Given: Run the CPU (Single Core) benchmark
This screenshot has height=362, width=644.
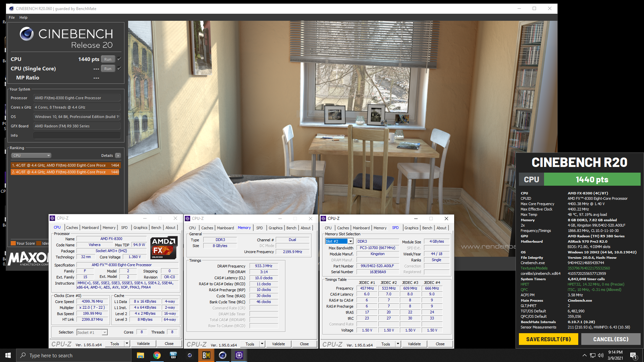Looking at the screenshot, I should click(108, 69).
